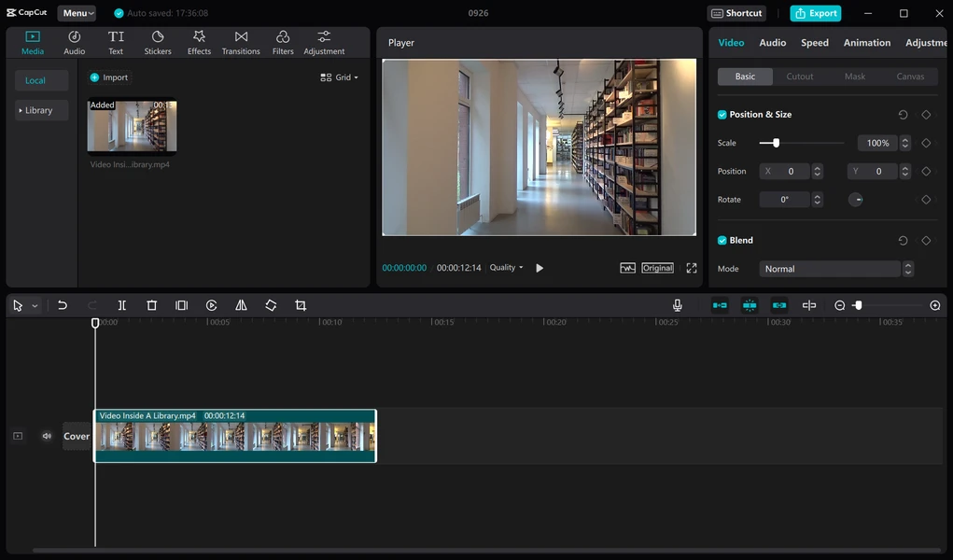The width and height of the screenshot is (953, 560).
Task: Click the Import button
Action: point(109,77)
